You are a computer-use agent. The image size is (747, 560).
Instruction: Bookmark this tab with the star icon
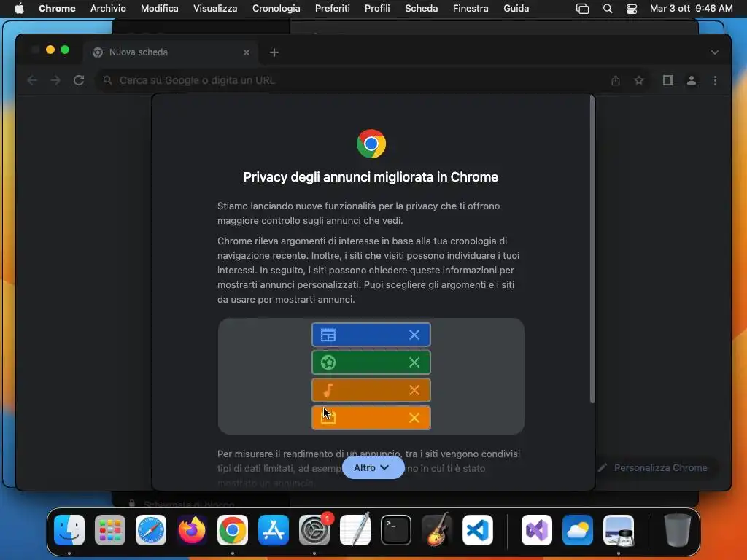tap(639, 80)
